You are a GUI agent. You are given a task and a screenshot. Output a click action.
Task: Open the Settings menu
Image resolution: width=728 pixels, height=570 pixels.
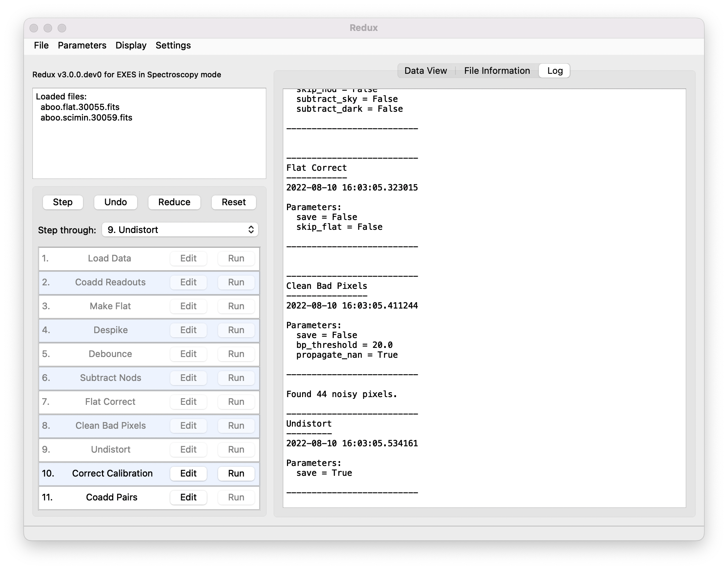pos(173,45)
